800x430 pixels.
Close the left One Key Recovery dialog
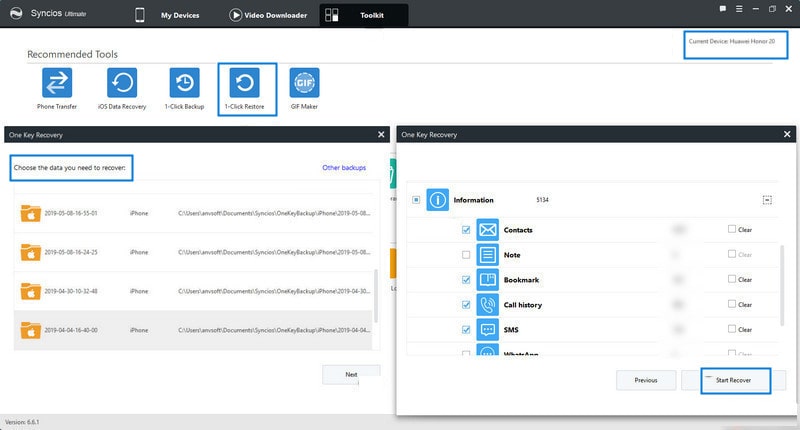[381, 135]
